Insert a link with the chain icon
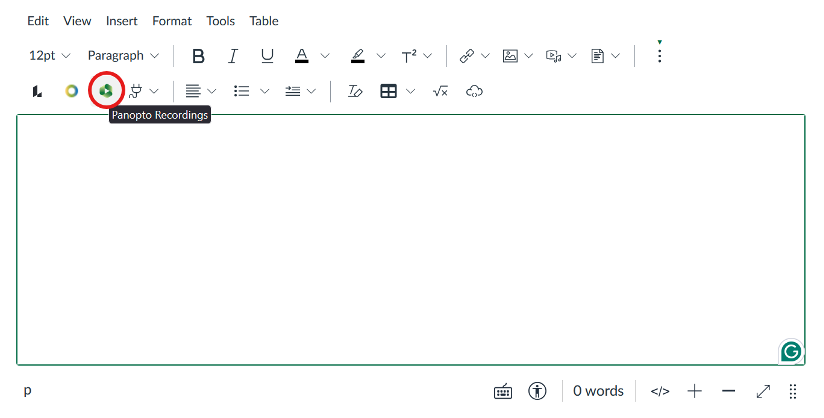Image resolution: width=824 pixels, height=418 pixels. pos(466,56)
